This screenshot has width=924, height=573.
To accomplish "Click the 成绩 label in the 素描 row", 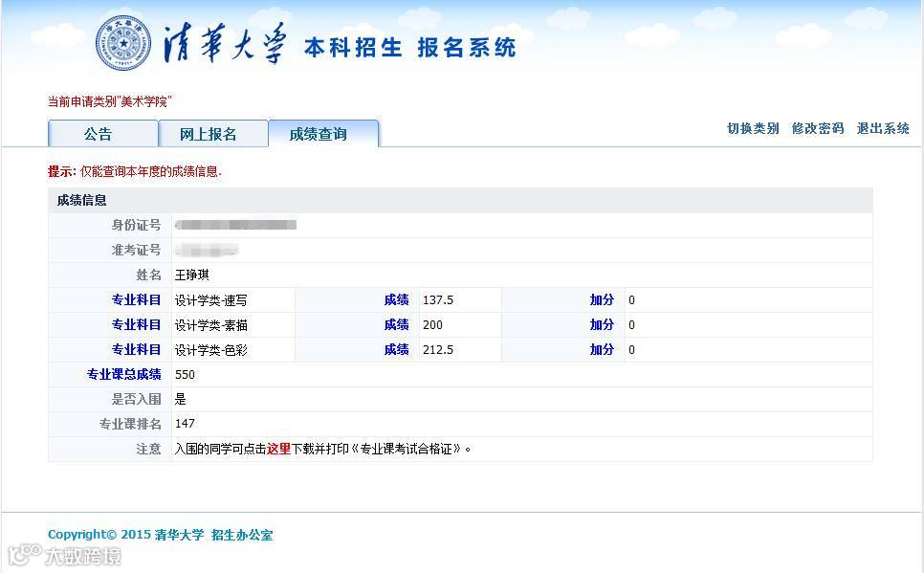I will coord(397,325).
